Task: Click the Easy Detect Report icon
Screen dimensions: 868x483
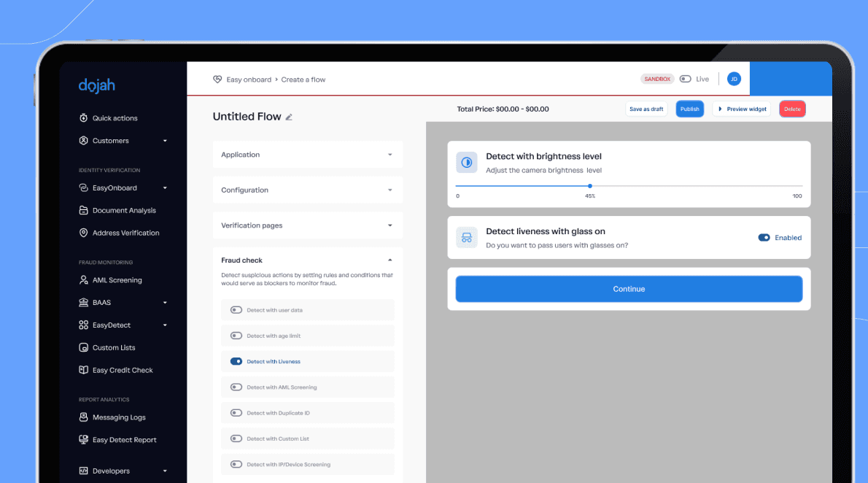Action: click(x=84, y=440)
